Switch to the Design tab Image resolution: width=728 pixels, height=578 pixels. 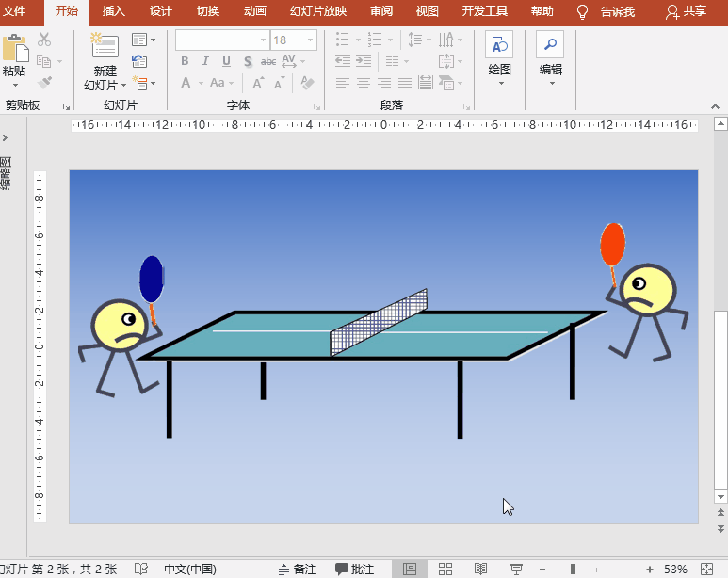161,11
